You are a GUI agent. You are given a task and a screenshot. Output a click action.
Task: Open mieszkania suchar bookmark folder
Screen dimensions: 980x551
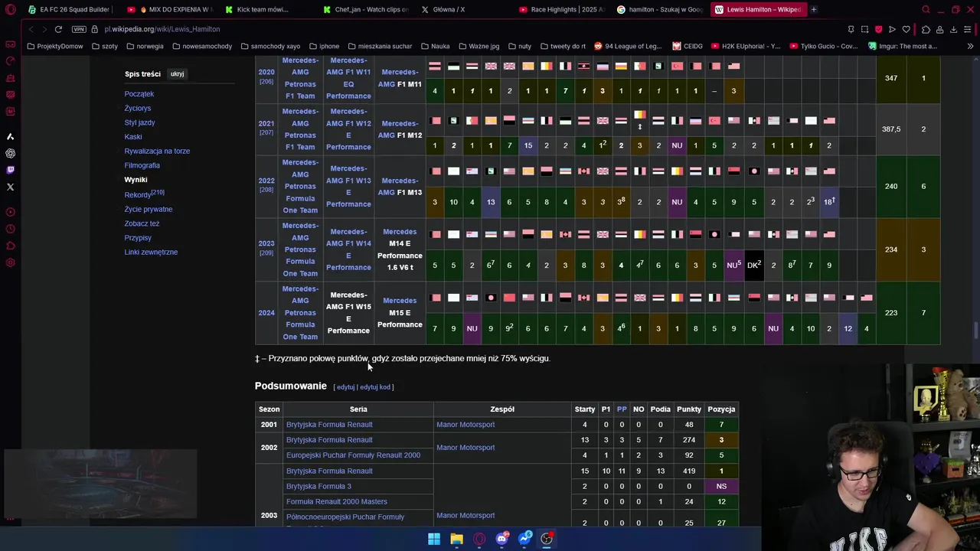pos(380,46)
